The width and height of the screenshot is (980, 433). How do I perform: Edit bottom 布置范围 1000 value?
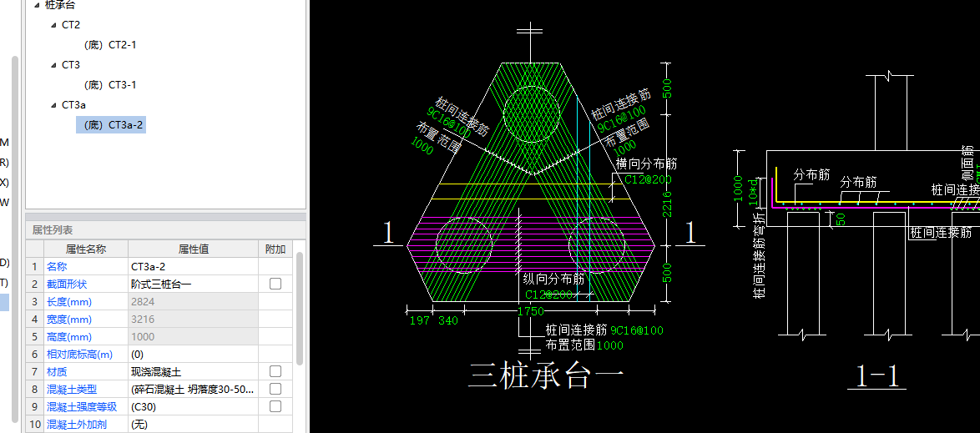(x=610, y=345)
